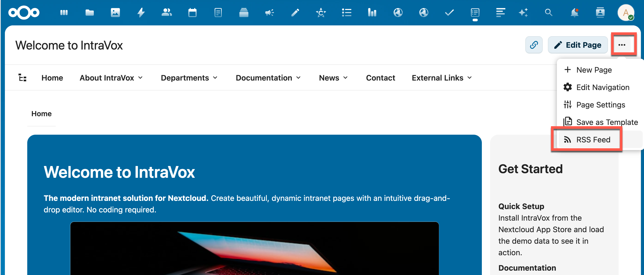Open the Collectives star icon

(x=321, y=12)
